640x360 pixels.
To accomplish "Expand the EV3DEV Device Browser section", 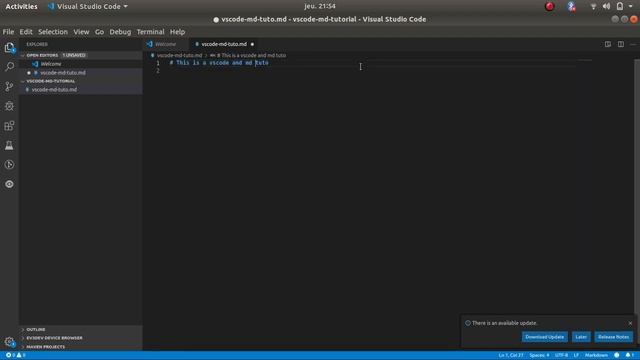I will 54,338.
